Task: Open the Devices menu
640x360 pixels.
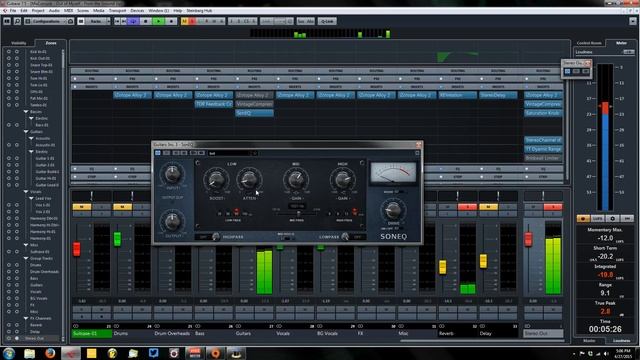Action: click(137, 11)
